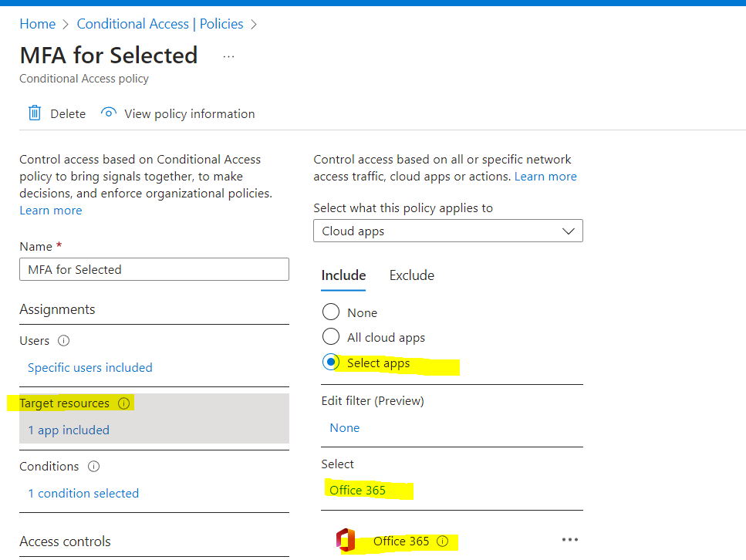Switch to the Exclude tab
746x560 pixels.
click(411, 275)
